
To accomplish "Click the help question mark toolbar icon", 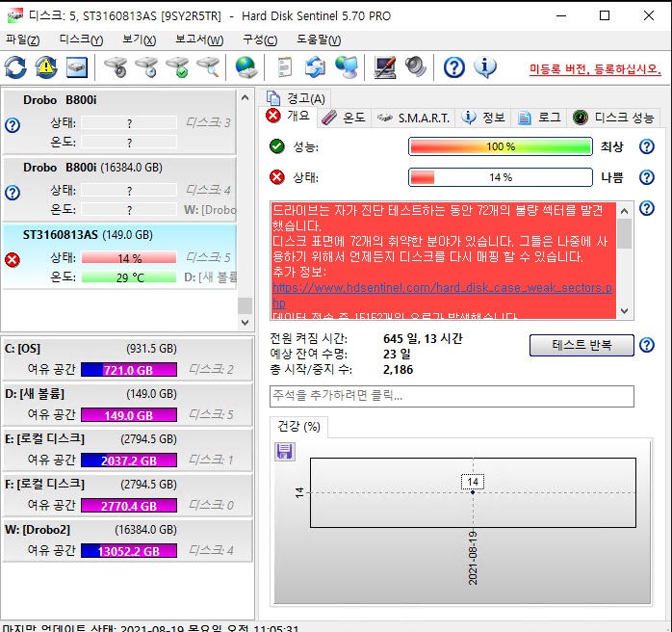I will coord(454,67).
